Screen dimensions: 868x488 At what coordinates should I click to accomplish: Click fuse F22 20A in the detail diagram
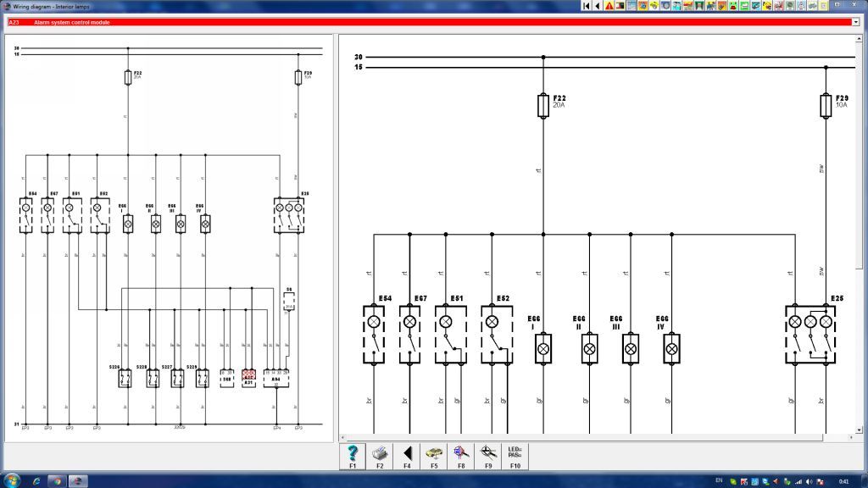[x=543, y=105]
